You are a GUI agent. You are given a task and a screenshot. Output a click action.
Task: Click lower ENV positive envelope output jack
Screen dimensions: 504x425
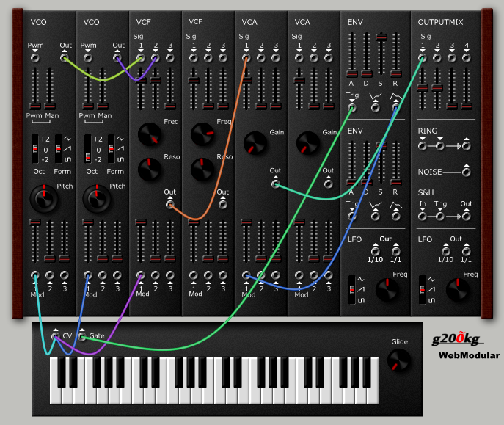pos(396,216)
